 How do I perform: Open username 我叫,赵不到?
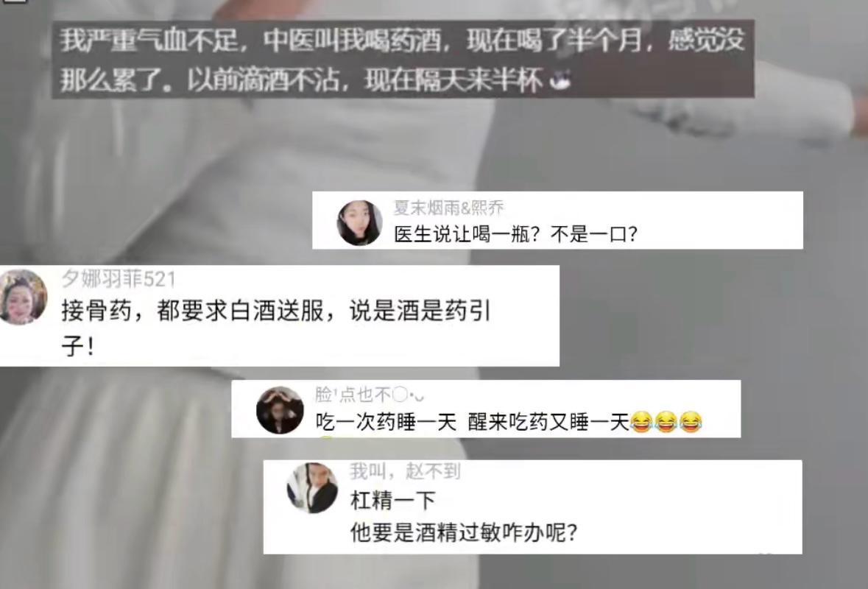click(x=405, y=471)
